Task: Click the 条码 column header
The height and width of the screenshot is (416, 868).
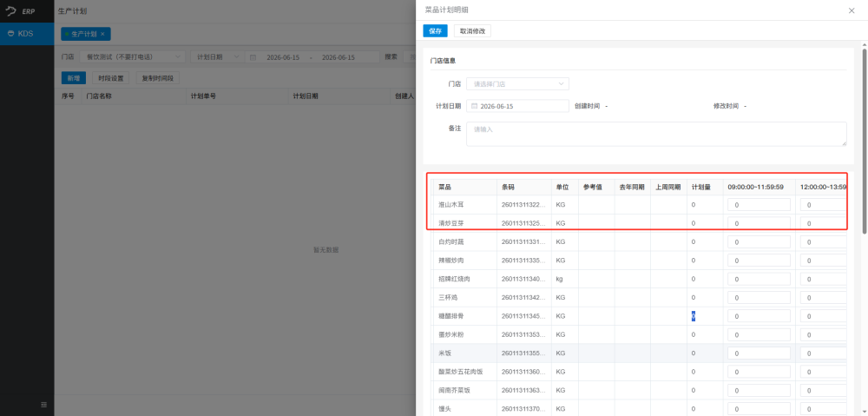Action: pyautogui.click(x=523, y=187)
